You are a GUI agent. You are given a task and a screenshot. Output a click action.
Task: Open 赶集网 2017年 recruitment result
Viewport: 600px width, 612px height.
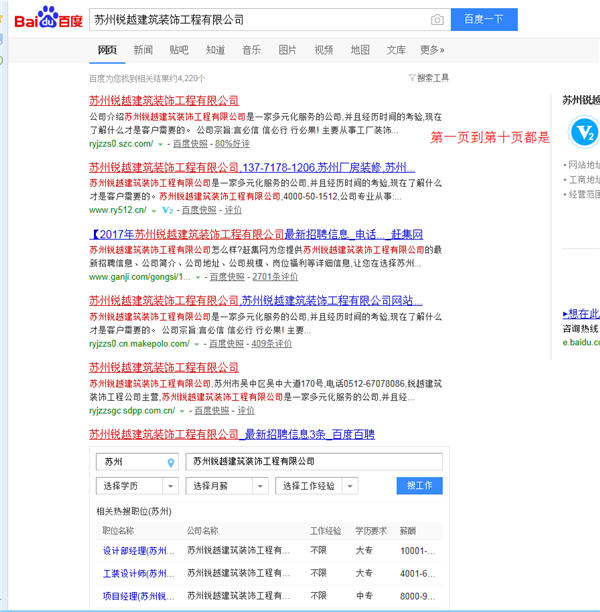(256, 234)
